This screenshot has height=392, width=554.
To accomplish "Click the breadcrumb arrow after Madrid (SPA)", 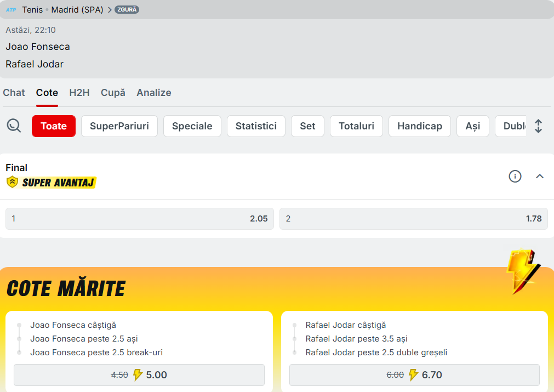I will 109,10.
